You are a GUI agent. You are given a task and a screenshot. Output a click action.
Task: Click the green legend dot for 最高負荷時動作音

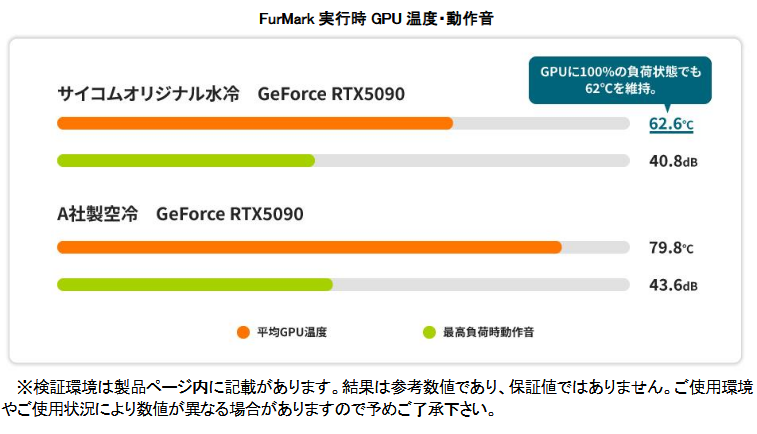[x=429, y=331]
